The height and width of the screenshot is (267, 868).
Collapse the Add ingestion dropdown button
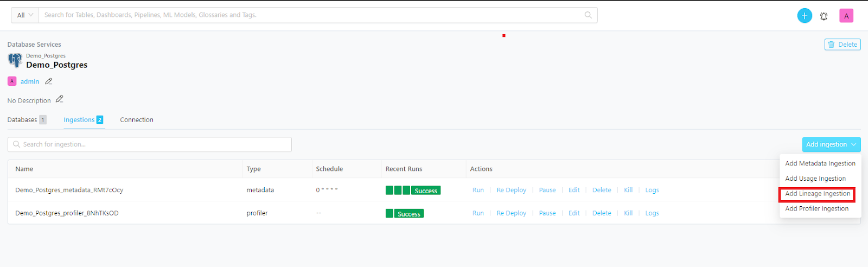coord(831,144)
